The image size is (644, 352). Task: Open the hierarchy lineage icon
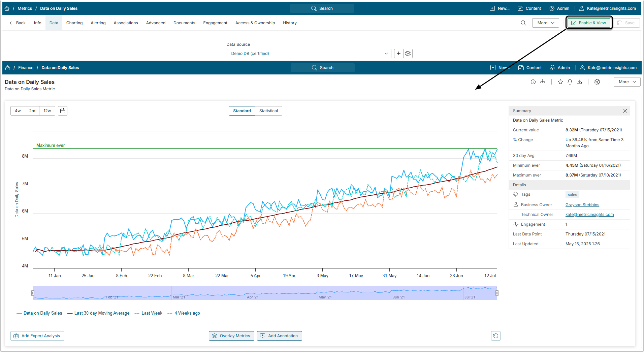click(x=543, y=82)
